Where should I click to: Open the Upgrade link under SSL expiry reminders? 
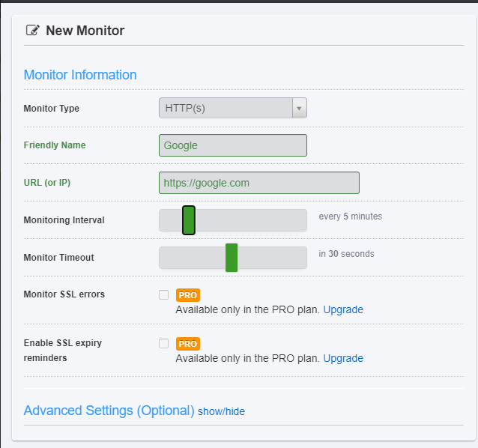tap(343, 358)
